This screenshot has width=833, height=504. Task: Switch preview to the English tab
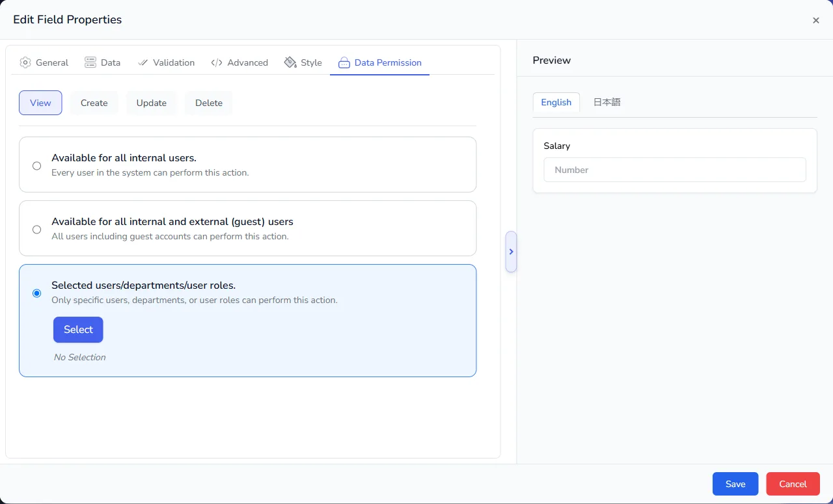click(556, 102)
